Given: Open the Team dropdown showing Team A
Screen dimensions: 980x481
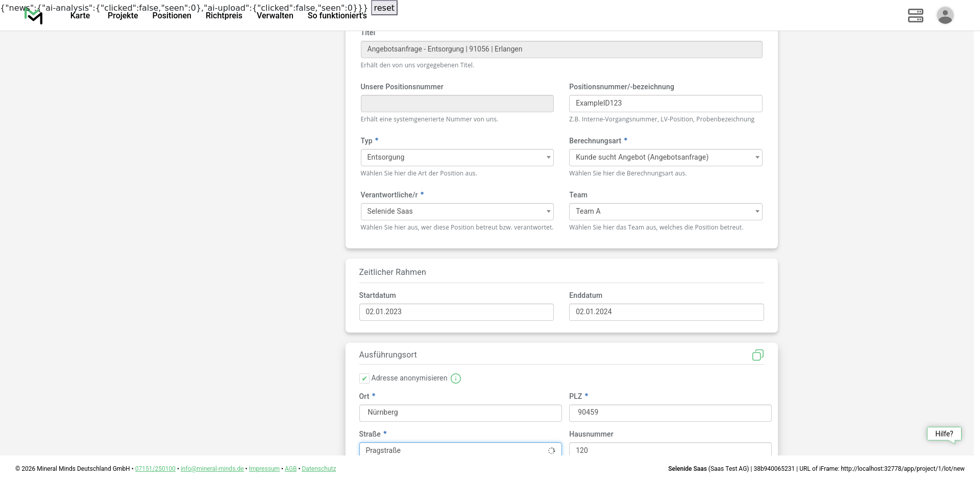Looking at the screenshot, I should click(665, 212).
